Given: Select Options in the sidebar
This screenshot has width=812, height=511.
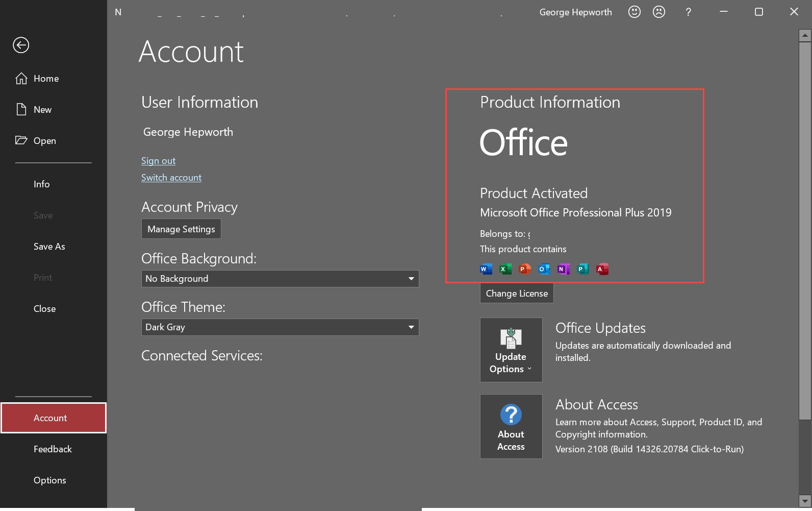Looking at the screenshot, I should (50, 480).
